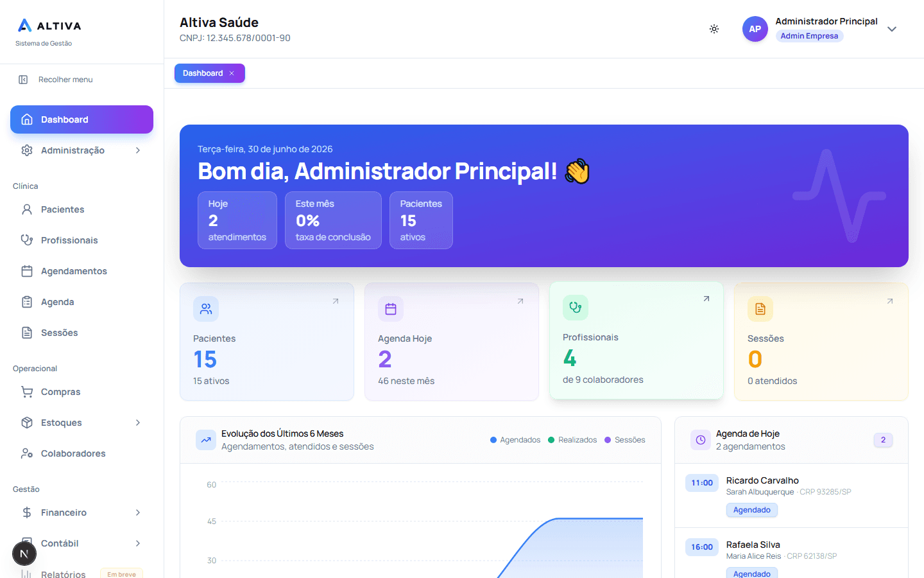Click the AP user avatar
Screen dimensions: 924x578
(x=755, y=29)
